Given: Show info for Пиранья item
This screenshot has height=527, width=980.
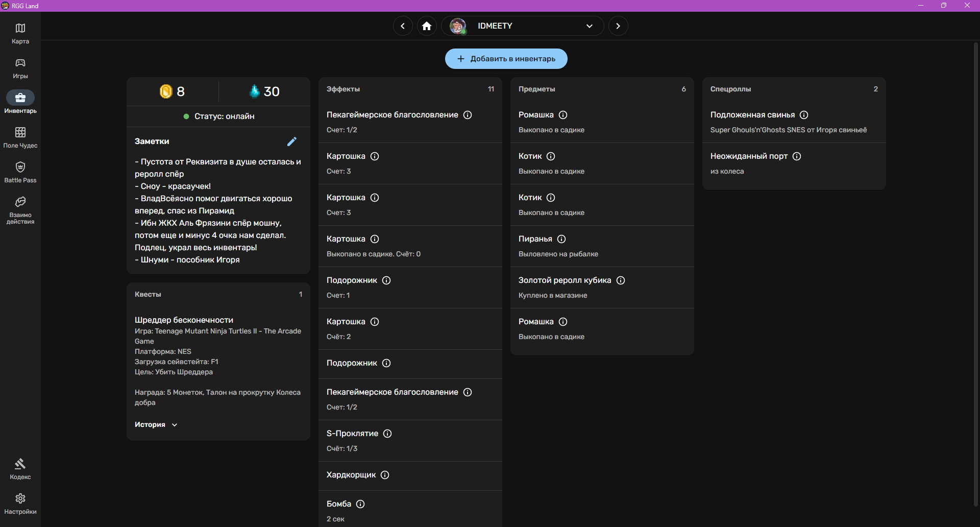Looking at the screenshot, I should tap(561, 239).
